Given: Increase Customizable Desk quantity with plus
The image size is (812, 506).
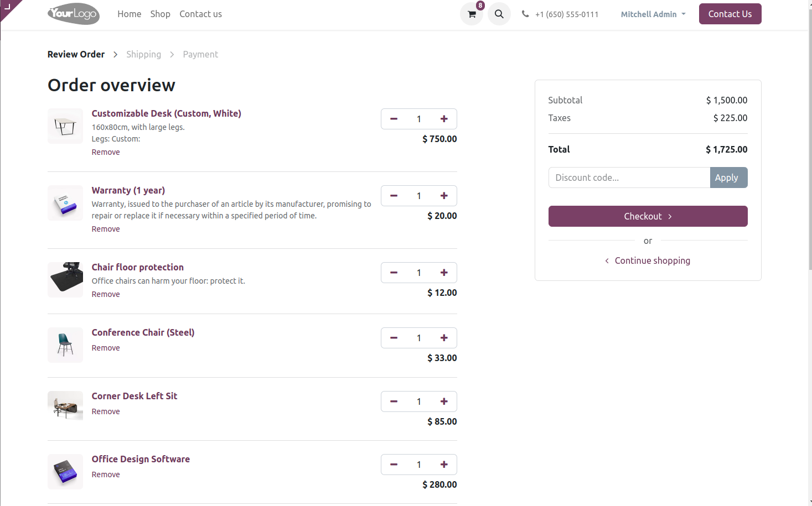Looking at the screenshot, I should 444,119.
